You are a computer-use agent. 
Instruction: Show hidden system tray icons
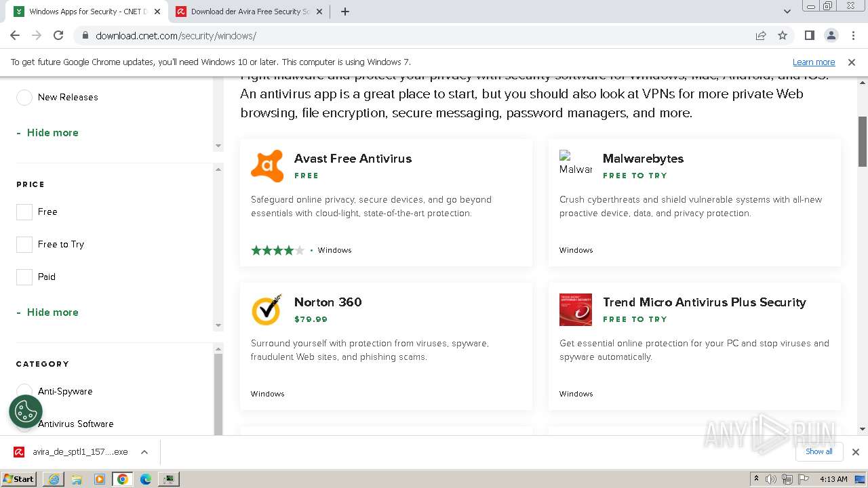pyautogui.click(x=756, y=479)
